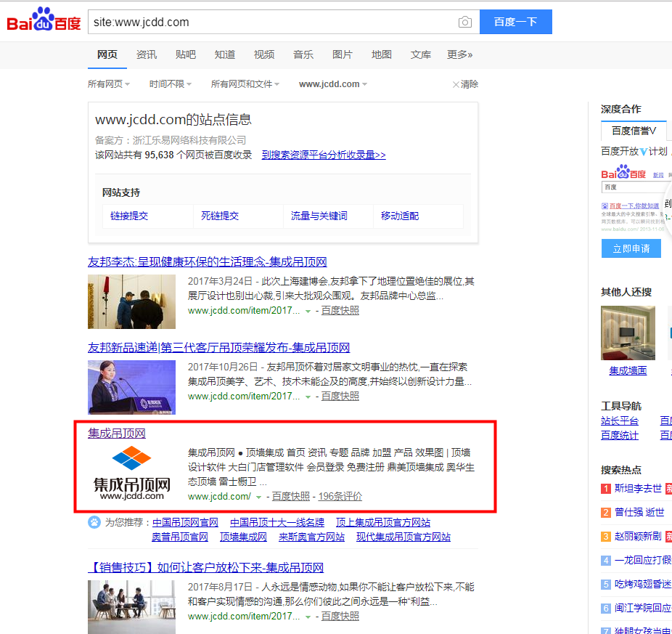This screenshot has width=672, height=634.
Task: Open hot search 曾仕强 逝世
Action: point(639,513)
